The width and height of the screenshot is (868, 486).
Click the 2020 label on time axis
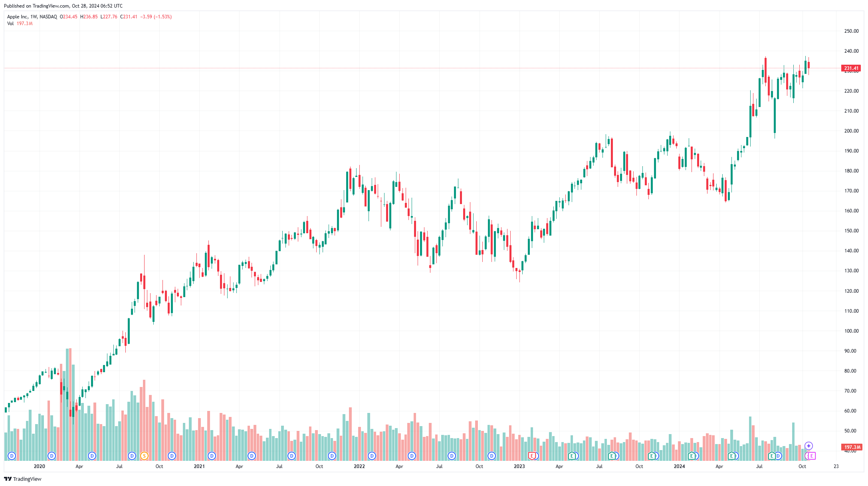tap(39, 466)
